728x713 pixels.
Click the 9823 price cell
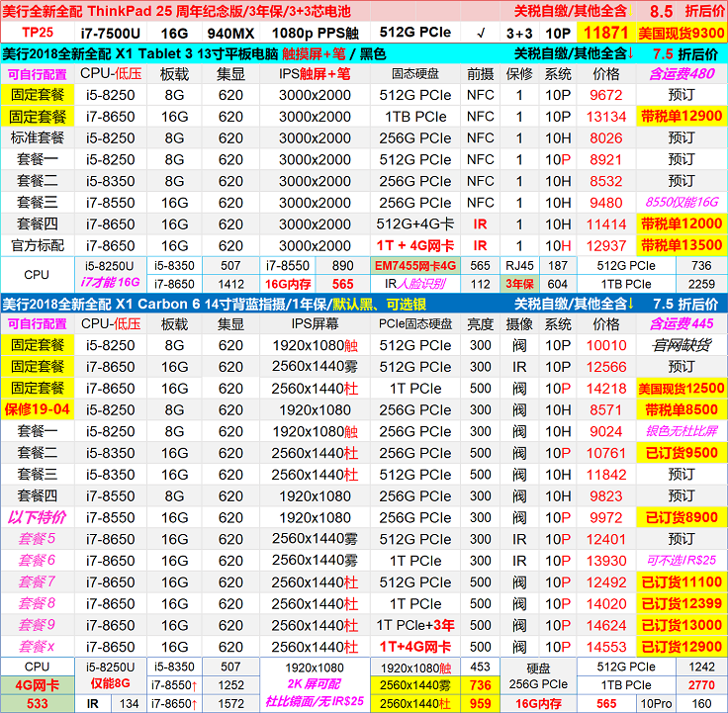[606, 496]
